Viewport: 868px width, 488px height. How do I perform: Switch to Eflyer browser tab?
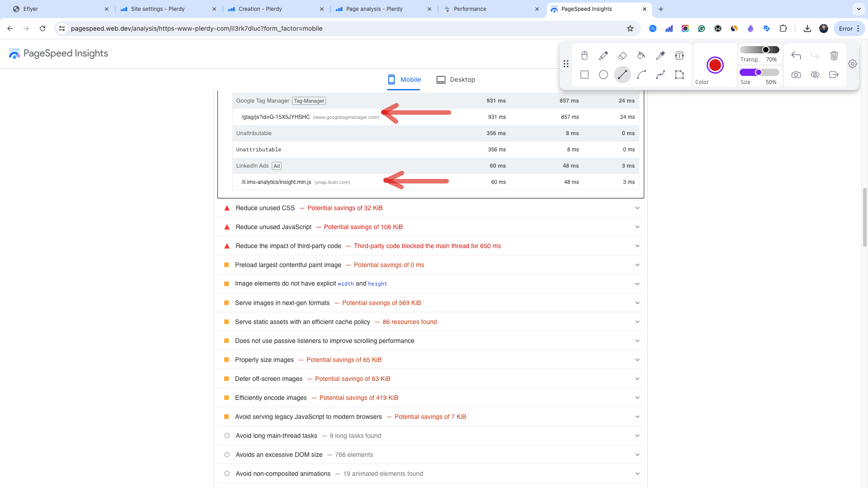pos(61,9)
